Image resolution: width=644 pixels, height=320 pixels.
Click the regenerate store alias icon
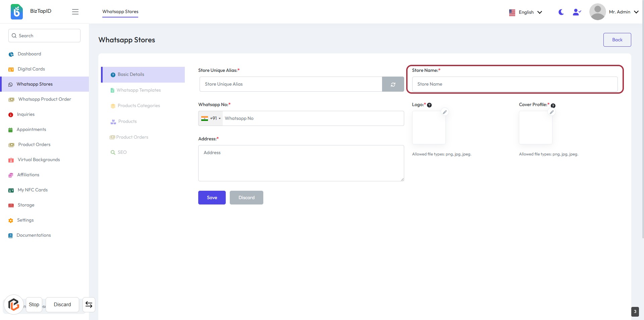coord(393,84)
